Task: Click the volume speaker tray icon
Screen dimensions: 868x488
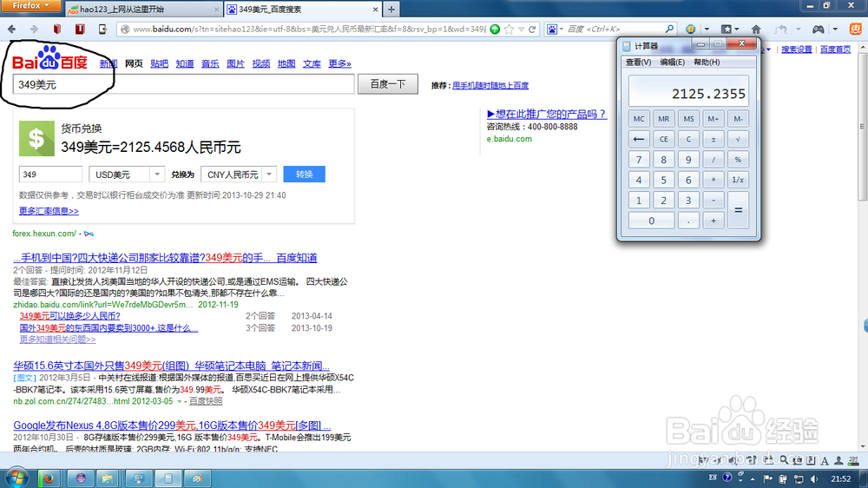Action: 814,478
